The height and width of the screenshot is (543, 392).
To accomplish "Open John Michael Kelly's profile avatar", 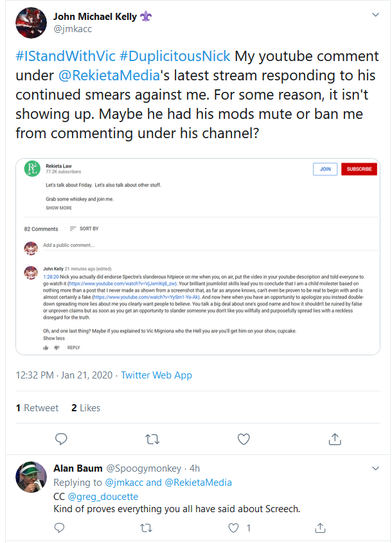I will point(31,23).
